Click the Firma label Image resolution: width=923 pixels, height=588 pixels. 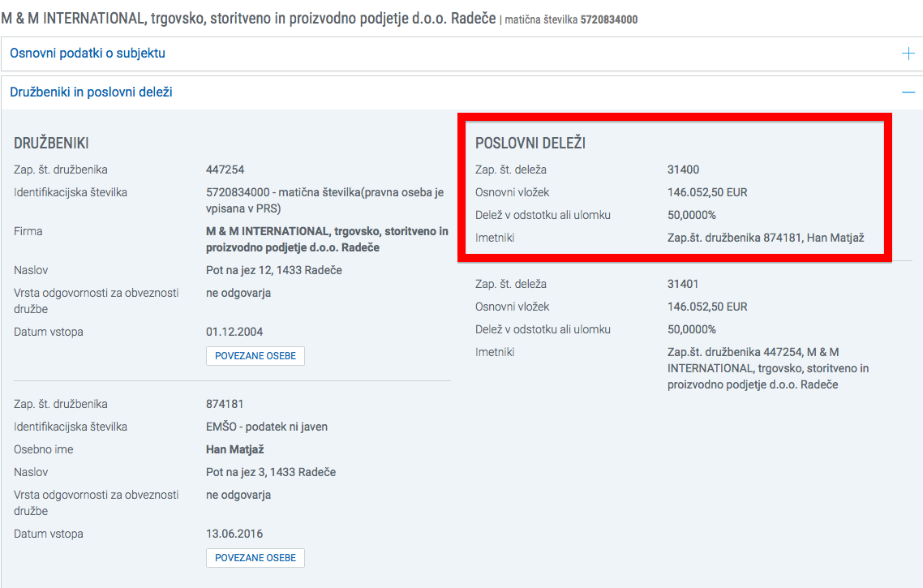[28, 231]
